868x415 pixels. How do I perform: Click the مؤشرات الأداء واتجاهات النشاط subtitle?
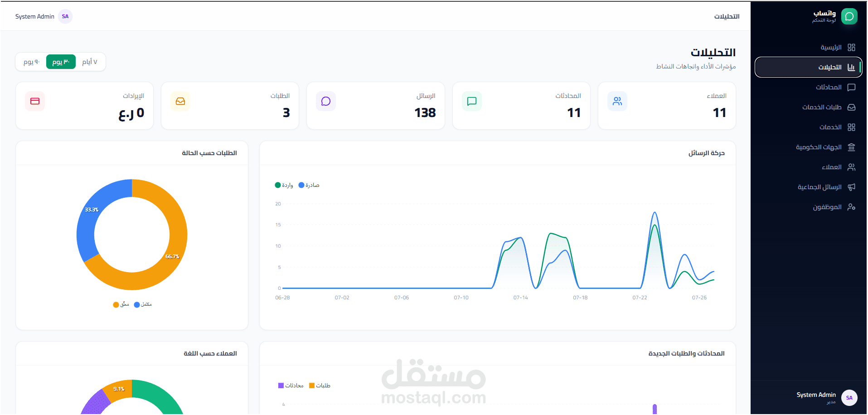(696, 67)
